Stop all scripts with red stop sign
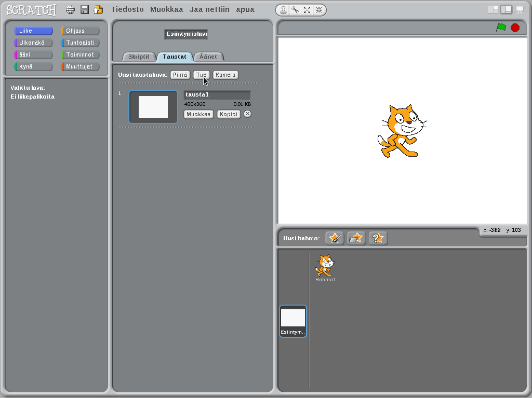The height and width of the screenshot is (398, 532). point(515,28)
